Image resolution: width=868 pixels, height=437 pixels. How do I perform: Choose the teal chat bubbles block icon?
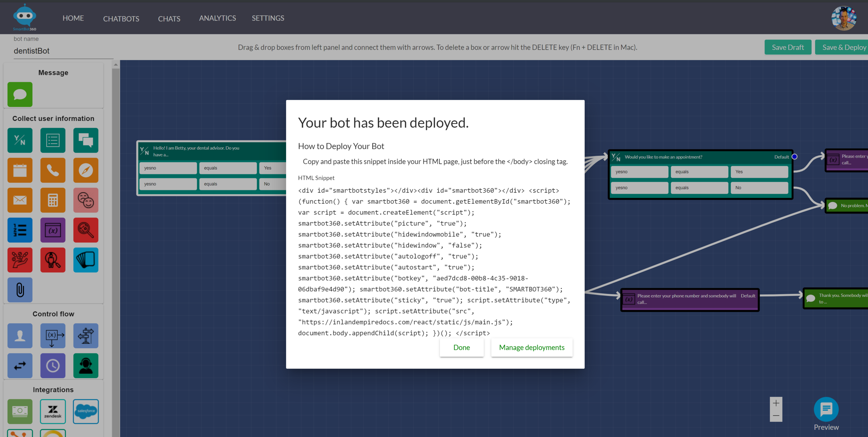coord(86,140)
